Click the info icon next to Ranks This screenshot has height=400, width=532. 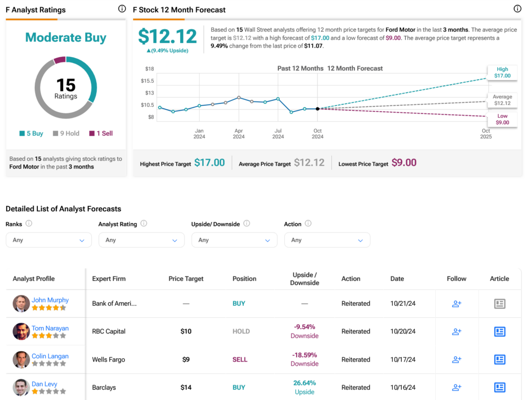tap(29, 224)
